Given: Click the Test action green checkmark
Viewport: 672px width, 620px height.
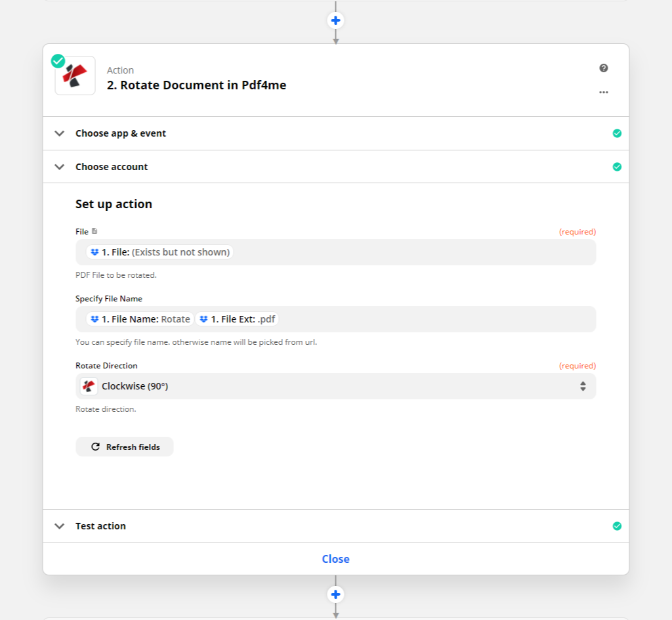Looking at the screenshot, I should [616, 526].
